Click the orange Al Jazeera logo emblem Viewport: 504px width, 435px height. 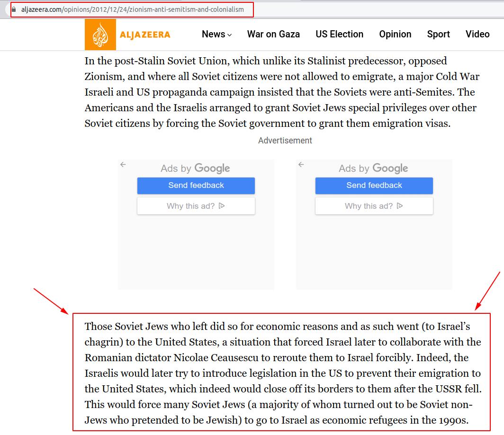pyautogui.click(x=100, y=35)
